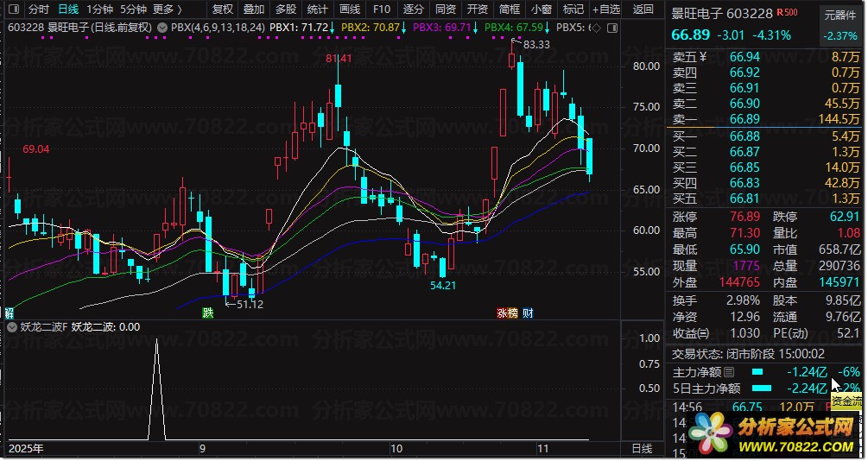The image size is (868, 461).
Task: Open 开资 toolbar item
Action: click(477, 9)
